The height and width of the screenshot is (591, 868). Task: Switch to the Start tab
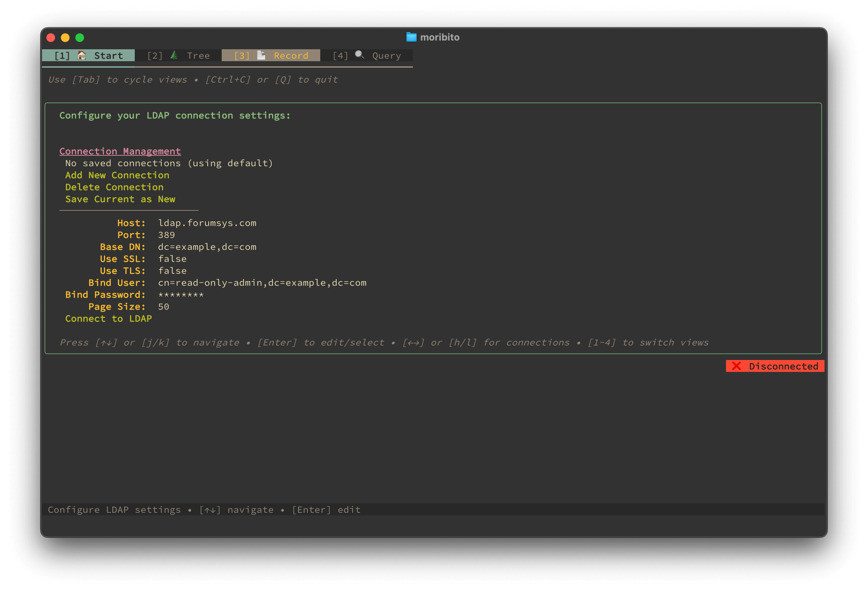tap(88, 56)
